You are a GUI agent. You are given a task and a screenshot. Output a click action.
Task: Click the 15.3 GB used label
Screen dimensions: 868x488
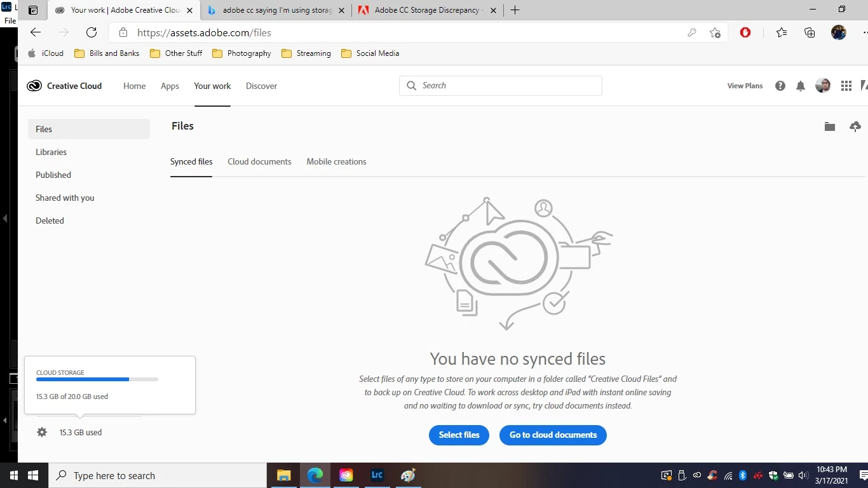point(81,432)
